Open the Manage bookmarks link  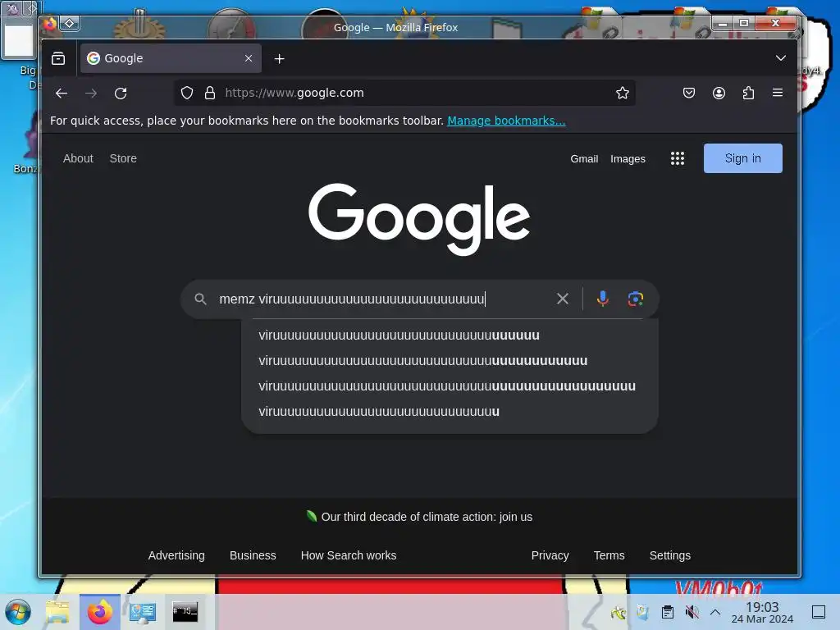(x=506, y=121)
